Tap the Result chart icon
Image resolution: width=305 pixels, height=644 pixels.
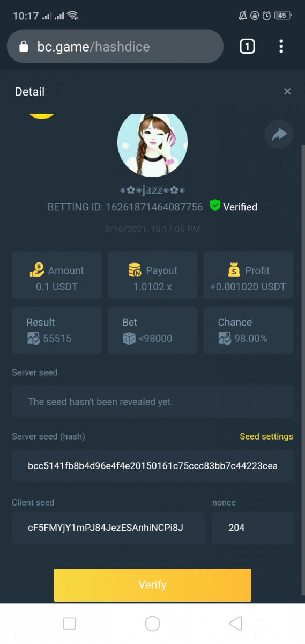point(33,338)
